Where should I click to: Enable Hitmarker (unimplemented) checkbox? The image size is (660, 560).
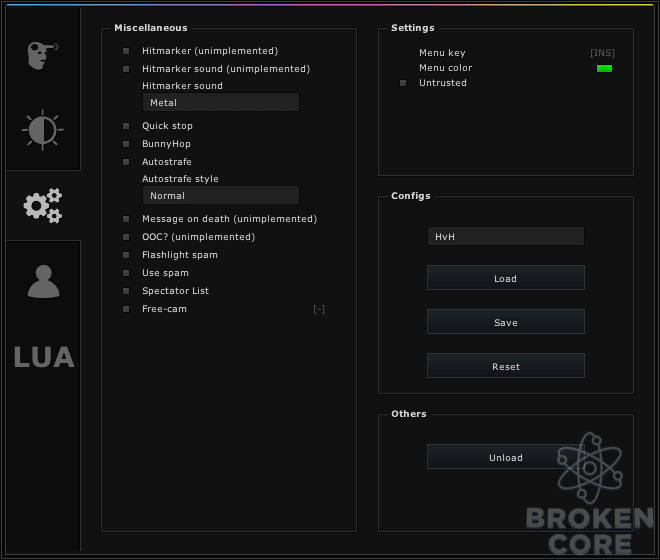tap(126, 51)
